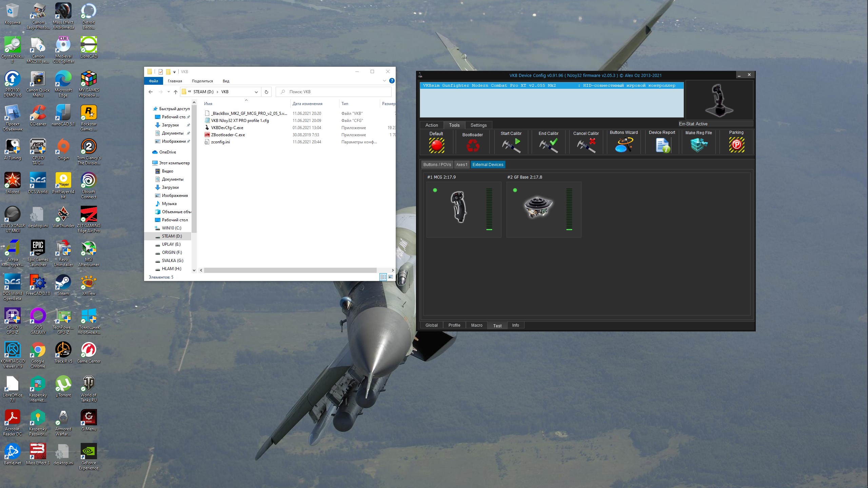Switch to the Profile bottom tab
The height and width of the screenshot is (488, 868).
tap(454, 325)
